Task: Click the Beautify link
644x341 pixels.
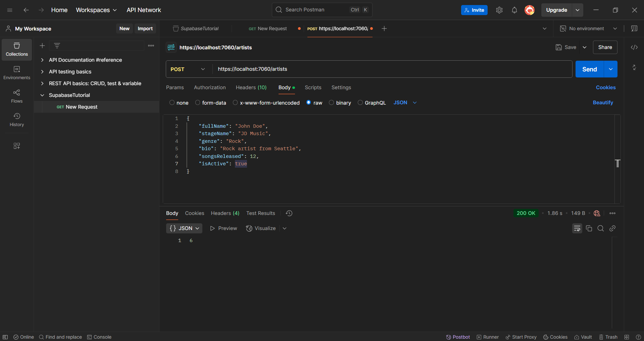Action: point(603,103)
